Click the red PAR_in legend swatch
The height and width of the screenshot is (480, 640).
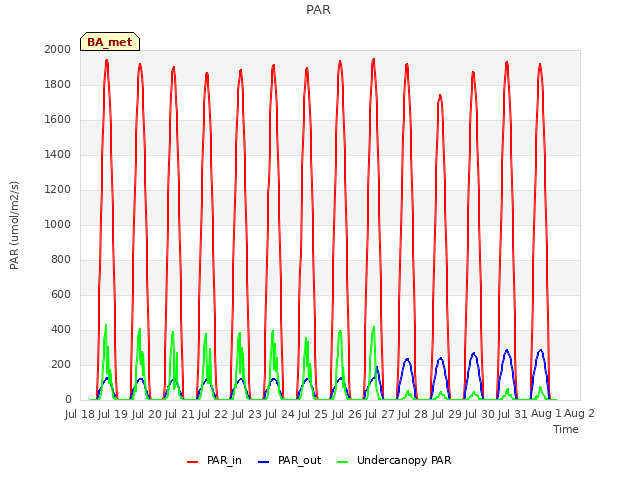[x=192, y=462]
